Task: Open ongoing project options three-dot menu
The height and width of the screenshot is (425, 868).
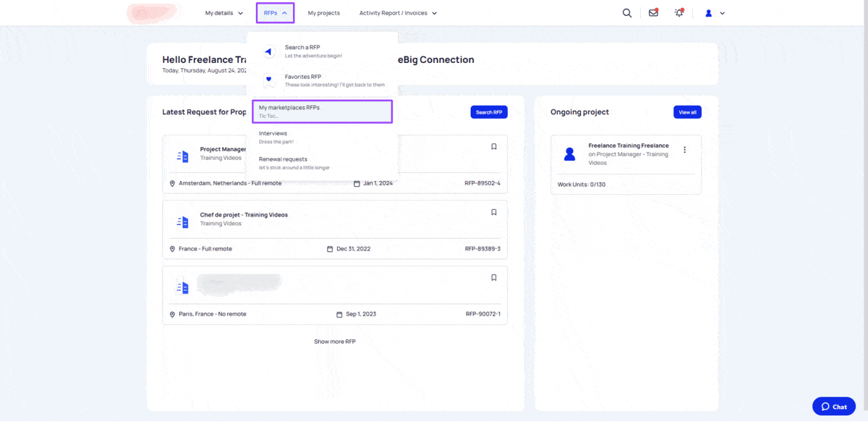Action: tap(685, 150)
